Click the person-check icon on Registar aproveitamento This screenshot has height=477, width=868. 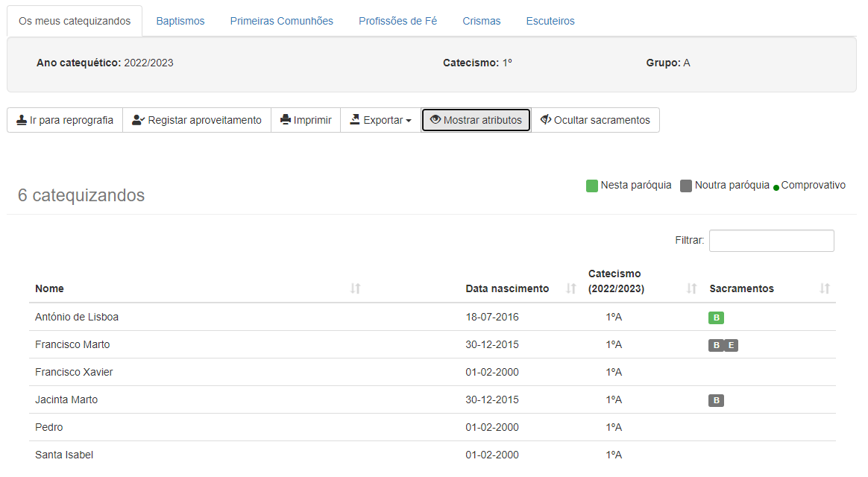[x=137, y=119]
